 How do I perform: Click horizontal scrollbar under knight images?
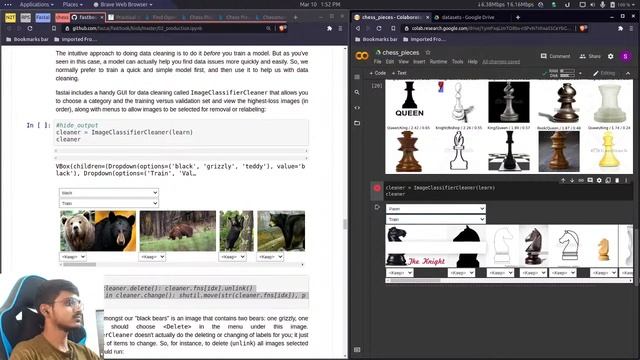[x=509, y=280]
